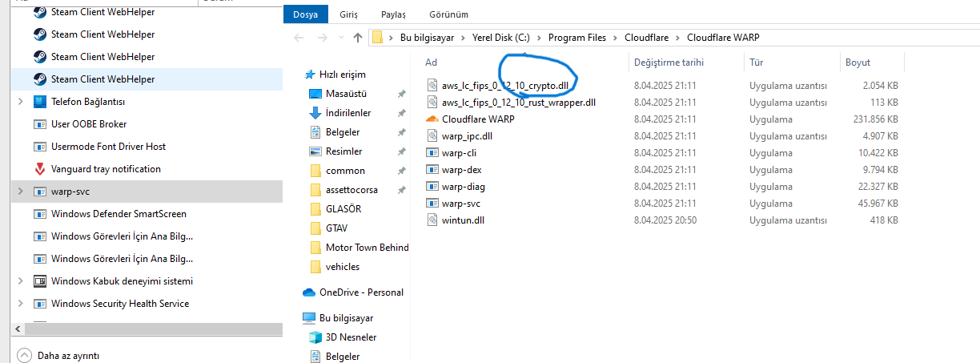Click the wintun.dll file icon

tap(432, 220)
